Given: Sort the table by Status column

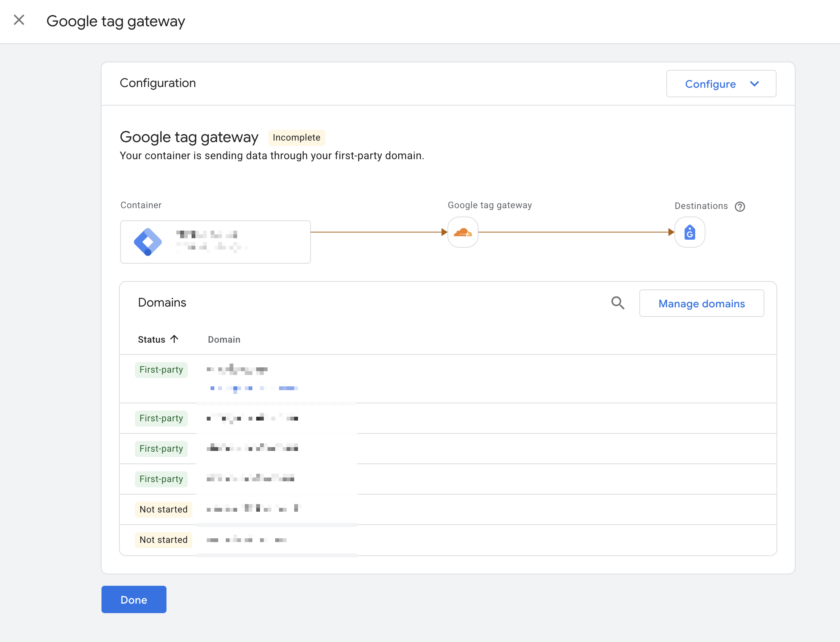Looking at the screenshot, I should pos(151,339).
